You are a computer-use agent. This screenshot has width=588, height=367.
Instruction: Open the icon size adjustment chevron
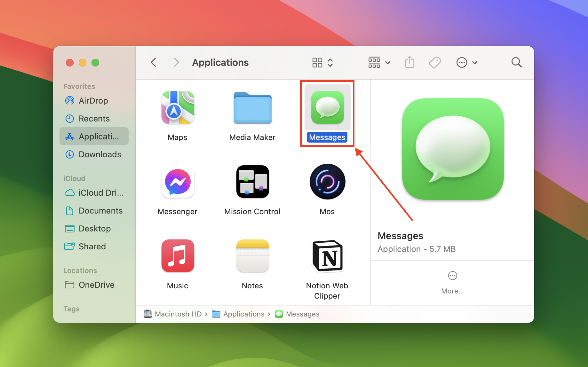point(330,62)
